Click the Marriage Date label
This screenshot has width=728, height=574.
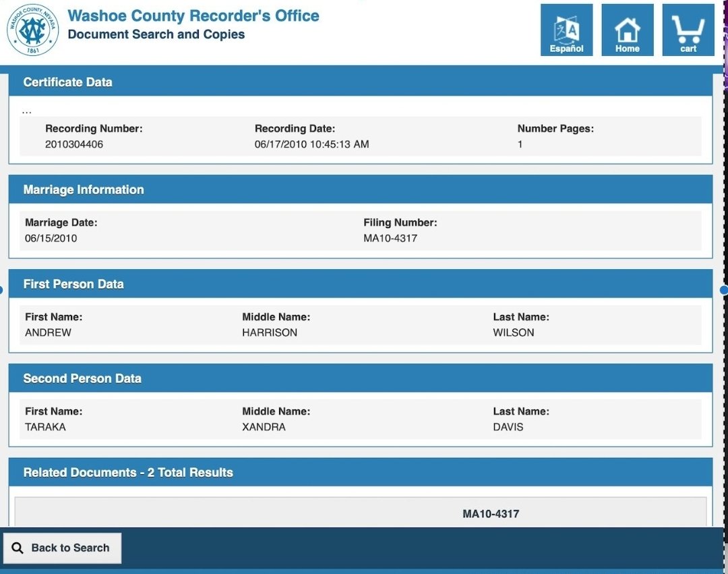(x=61, y=223)
